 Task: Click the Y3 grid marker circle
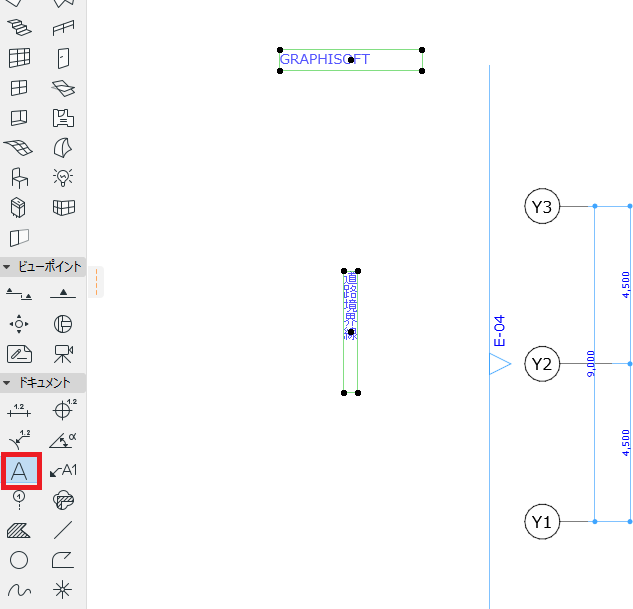[542, 207]
